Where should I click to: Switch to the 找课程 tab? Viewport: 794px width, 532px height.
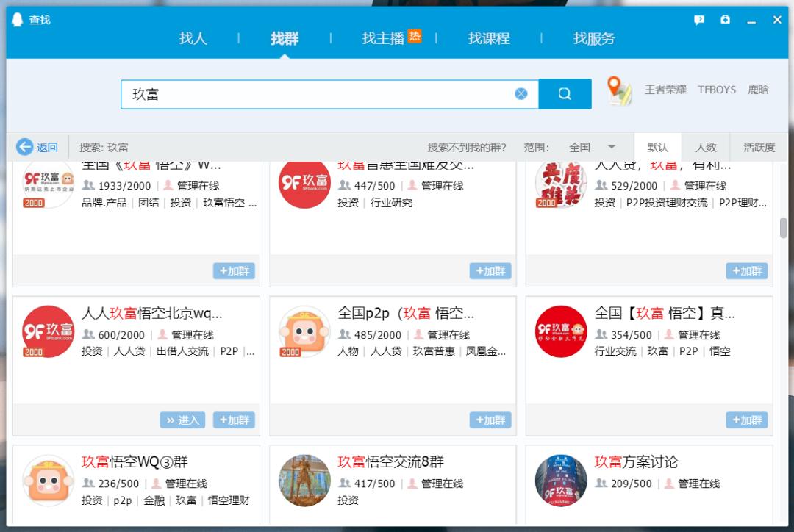[x=488, y=38]
